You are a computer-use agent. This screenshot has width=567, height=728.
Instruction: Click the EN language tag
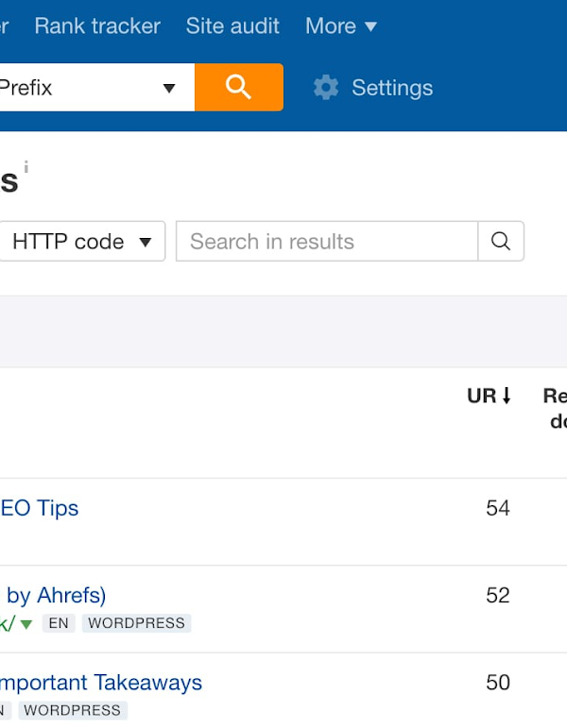tap(59, 623)
